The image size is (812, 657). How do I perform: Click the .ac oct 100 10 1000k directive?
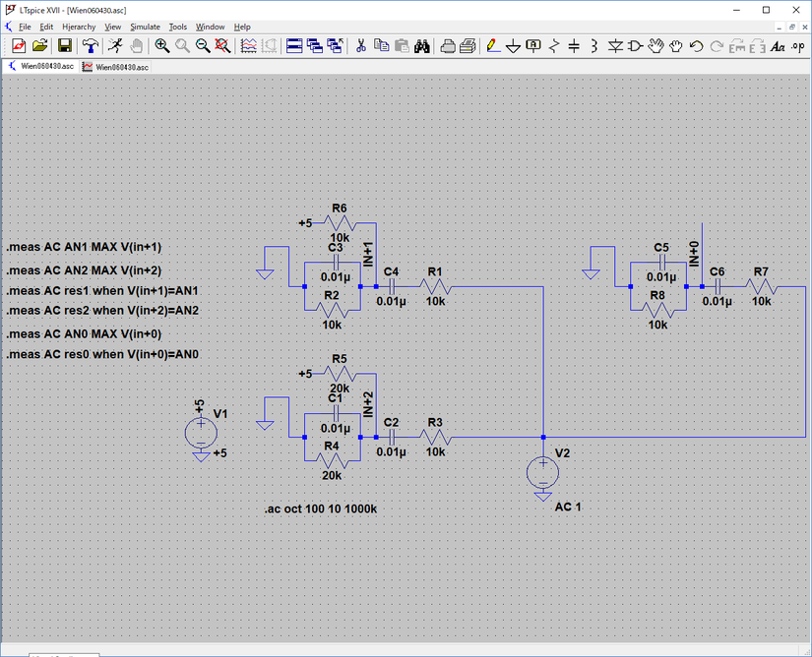pos(320,509)
